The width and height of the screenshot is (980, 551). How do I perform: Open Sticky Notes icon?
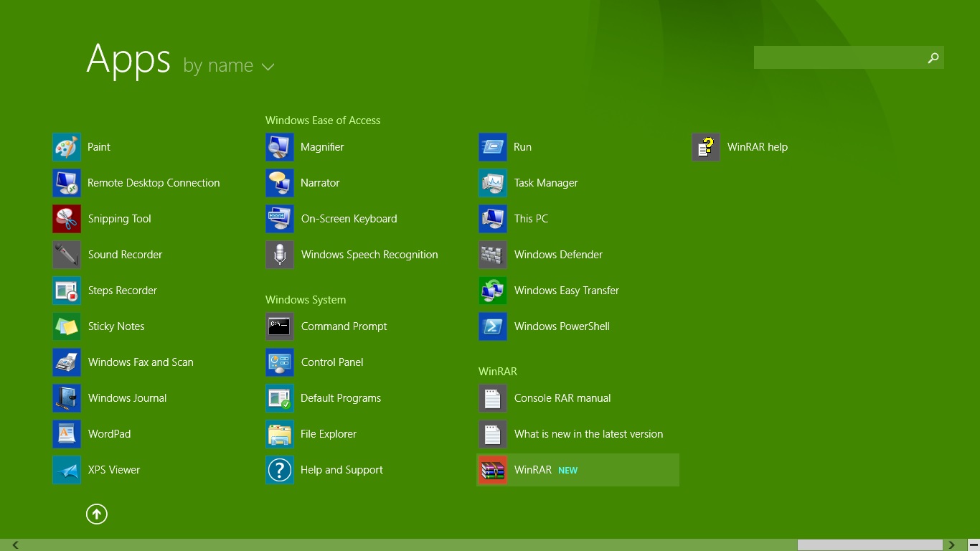(x=67, y=326)
